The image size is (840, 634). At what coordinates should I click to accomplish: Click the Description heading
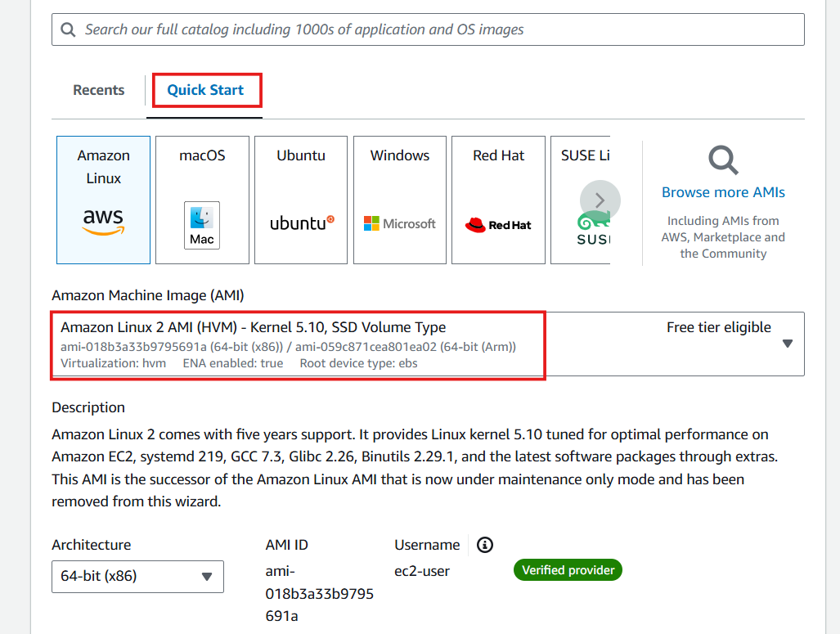[x=88, y=408]
